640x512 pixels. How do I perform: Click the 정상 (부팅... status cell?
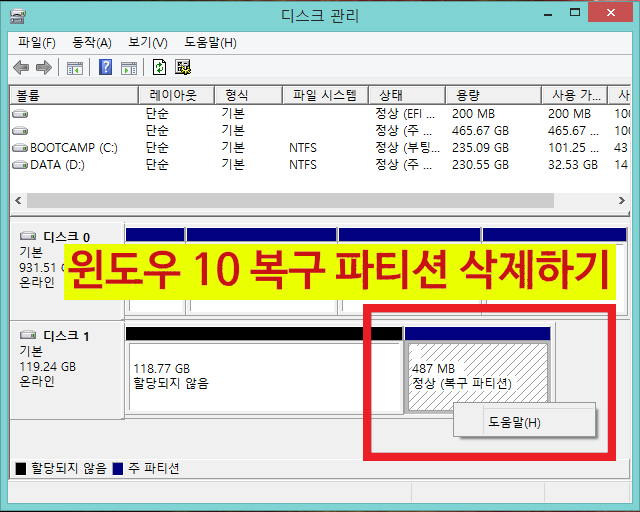pos(407,148)
